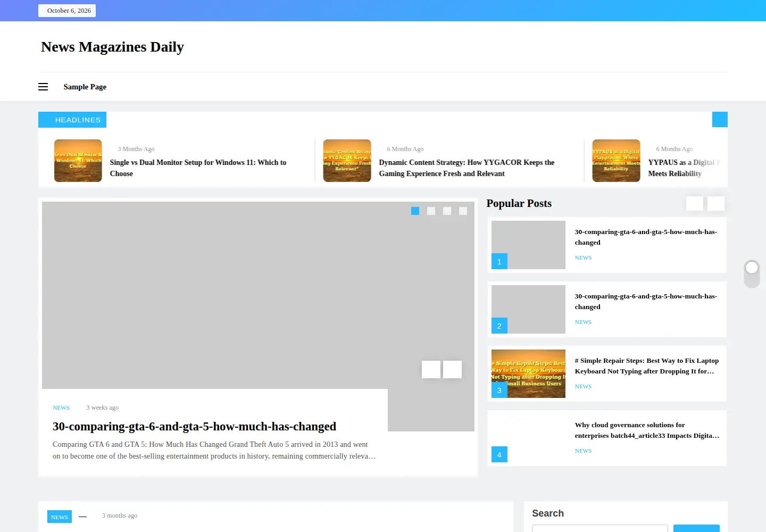Open thumbnail of popular post number 2
The height and width of the screenshot is (532, 766).
point(528,309)
